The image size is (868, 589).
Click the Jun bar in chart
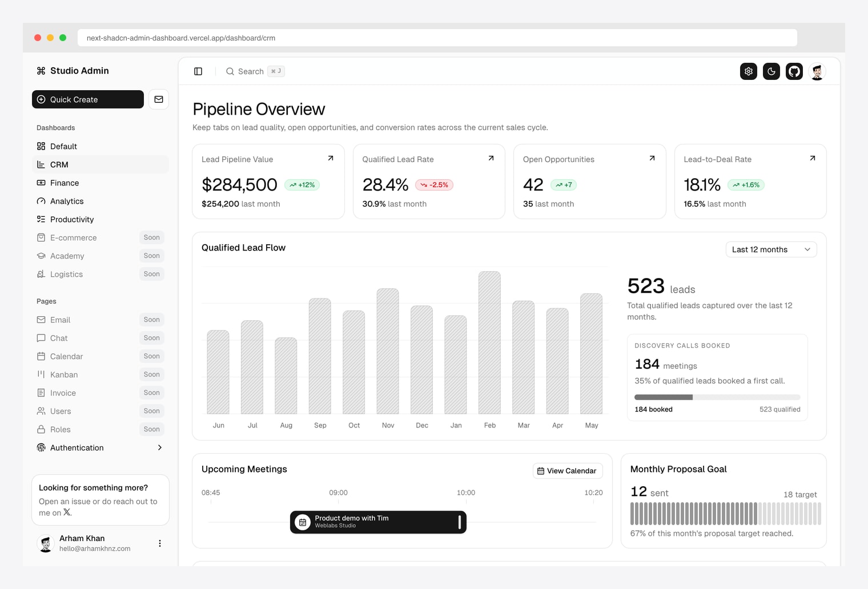click(x=218, y=372)
